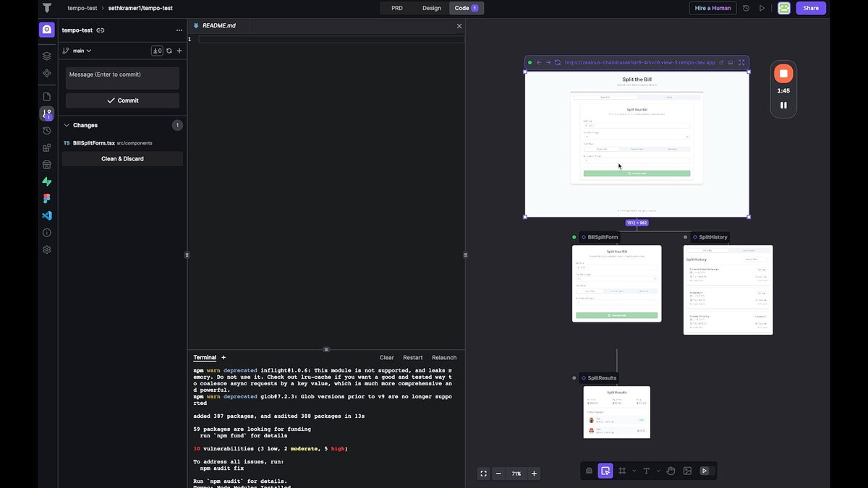Select the Terminal tab

point(205,357)
